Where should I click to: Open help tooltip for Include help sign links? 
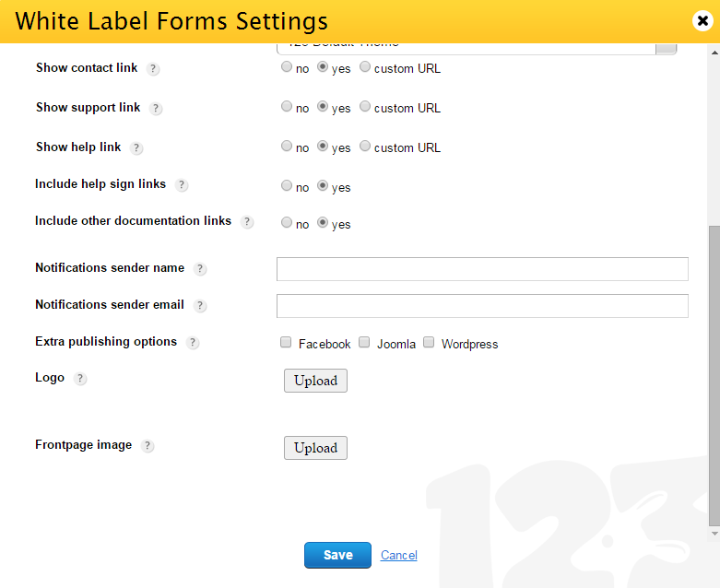[x=182, y=185]
